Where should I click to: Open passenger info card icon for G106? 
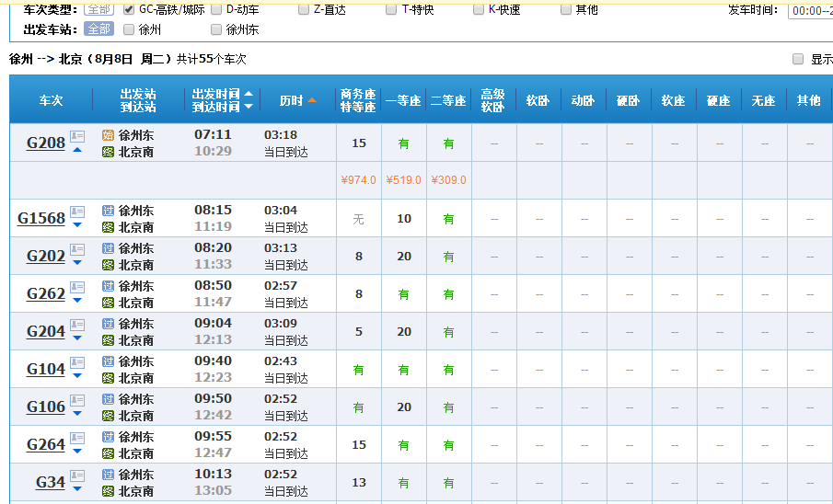click(x=77, y=400)
